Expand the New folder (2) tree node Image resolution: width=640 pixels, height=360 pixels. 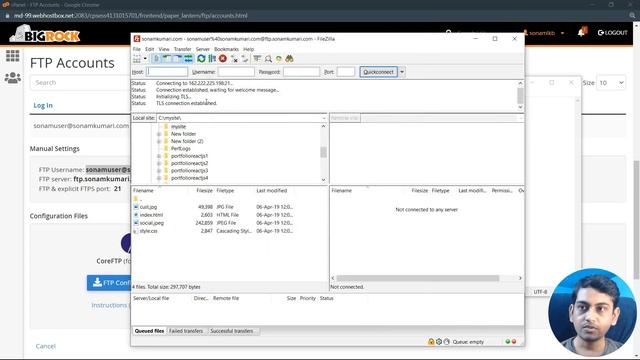pyautogui.click(x=159, y=141)
